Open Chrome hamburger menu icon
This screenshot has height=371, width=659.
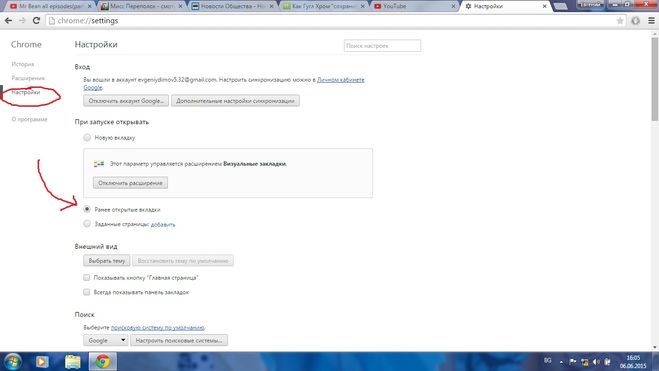coord(651,21)
